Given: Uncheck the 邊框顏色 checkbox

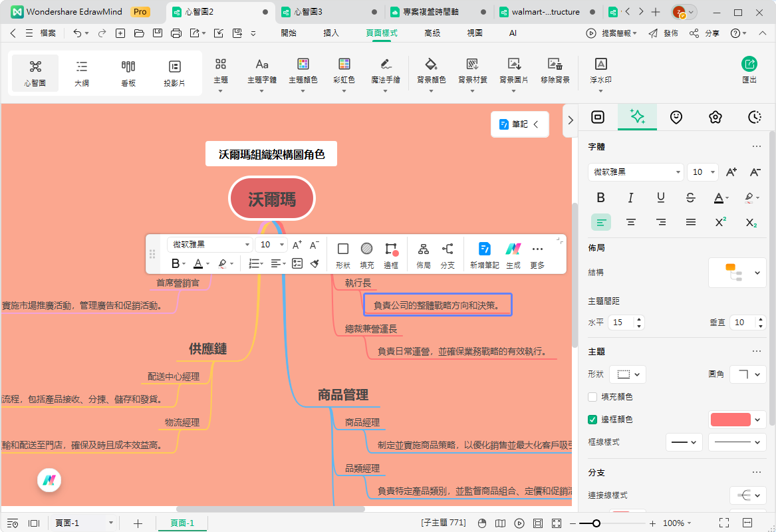Looking at the screenshot, I should 592,420.
